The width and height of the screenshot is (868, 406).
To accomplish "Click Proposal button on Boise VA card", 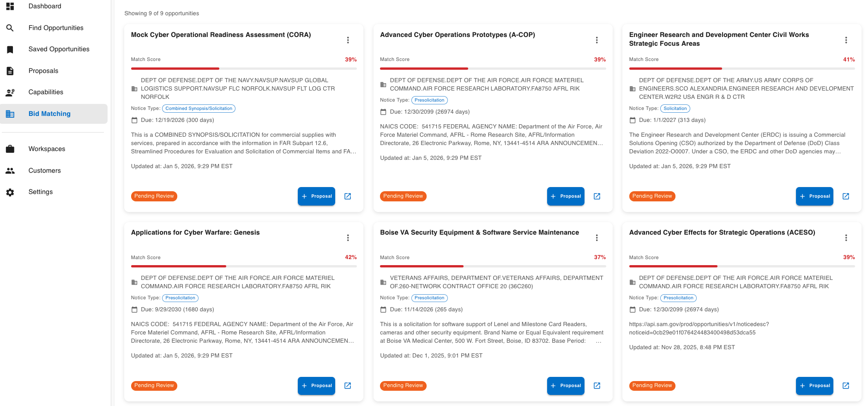I will [565, 386].
